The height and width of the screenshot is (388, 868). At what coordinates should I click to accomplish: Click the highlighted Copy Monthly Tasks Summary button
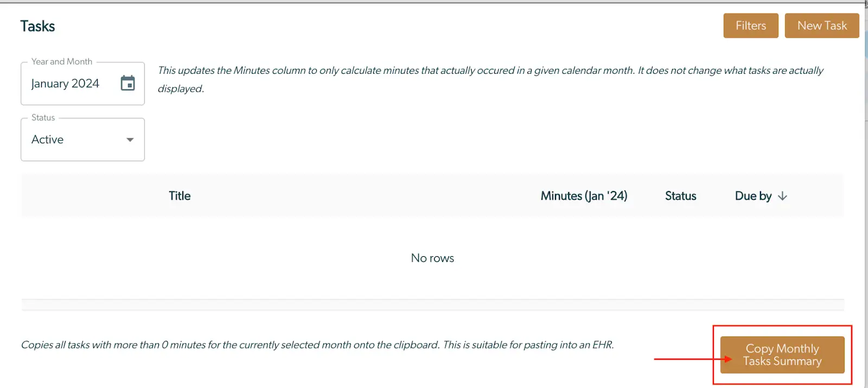[x=782, y=355]
